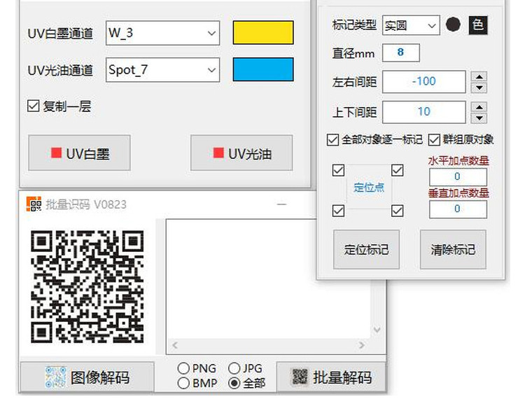Toggle 群组原对象 checkbox
The image size is (525, 420).
tap(434, 140)
